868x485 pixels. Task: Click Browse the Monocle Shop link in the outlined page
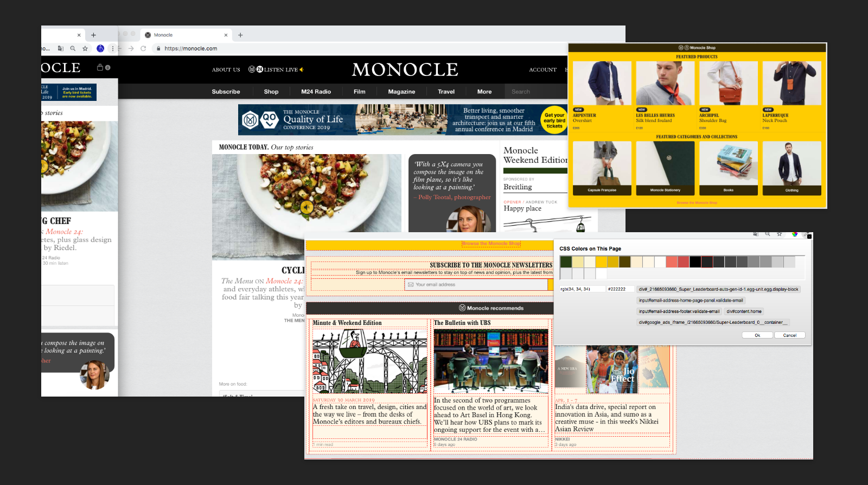(x=491, y=244)
